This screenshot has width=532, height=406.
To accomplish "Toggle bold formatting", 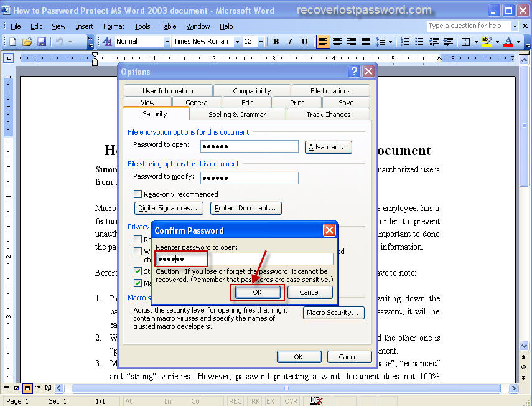I will (x=276, y=42).
